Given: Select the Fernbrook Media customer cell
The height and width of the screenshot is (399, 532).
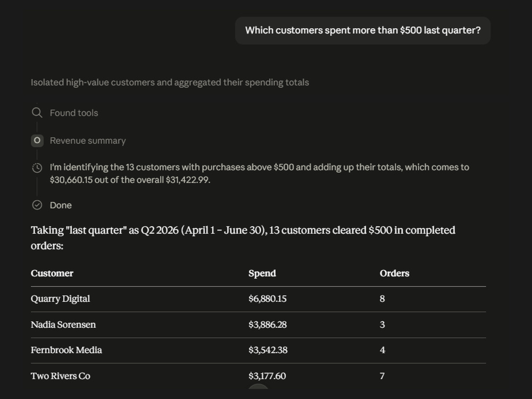Looking at the screenshot, I should point(66,350).
